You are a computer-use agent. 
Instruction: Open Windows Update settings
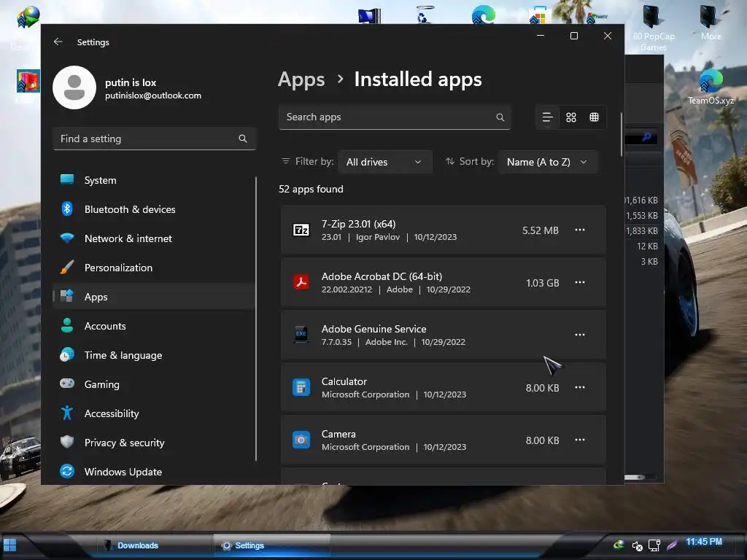(x=155, y=472)
